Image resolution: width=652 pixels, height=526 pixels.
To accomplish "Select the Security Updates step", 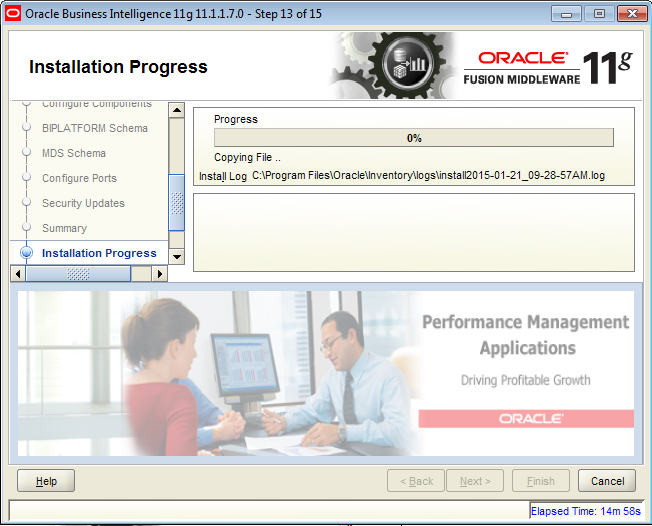I will pos(83,203).
